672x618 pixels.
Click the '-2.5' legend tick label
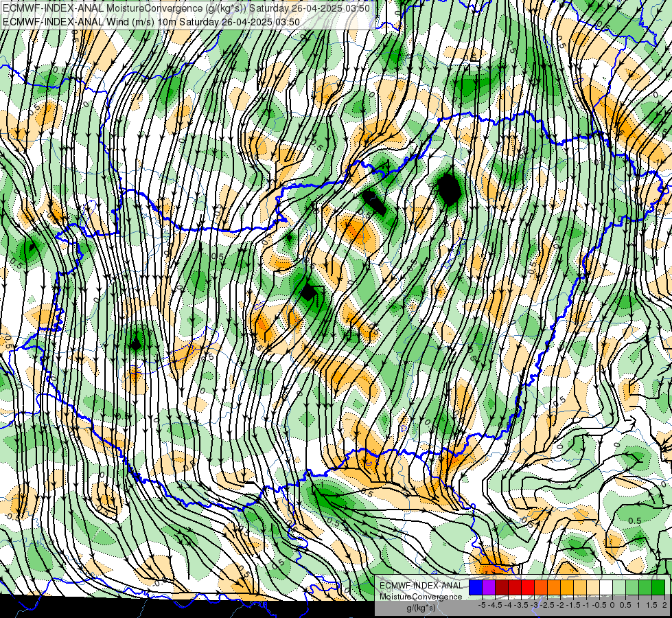coord(548,605)
